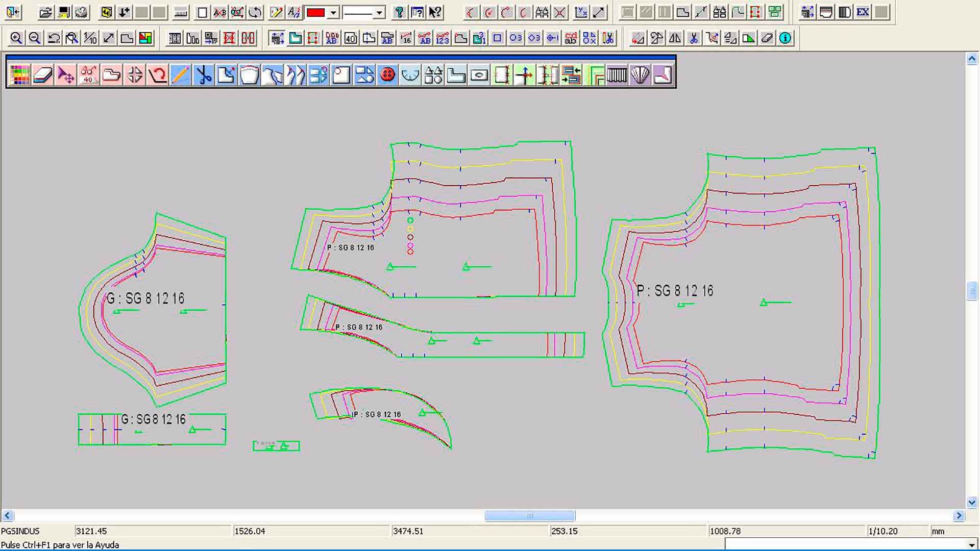Expand the line style dropdown
The height and width of the screenshot is (551, 980).
tap(379, 13)
